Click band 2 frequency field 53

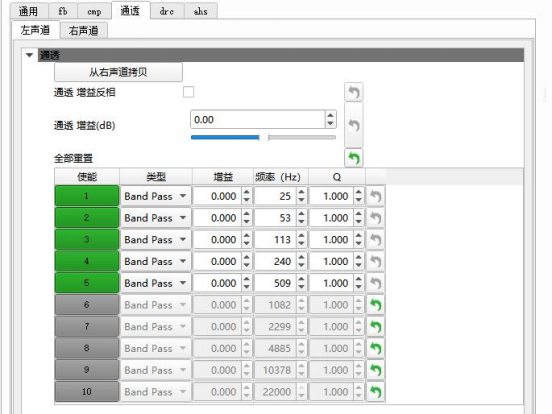coord(276,218)
